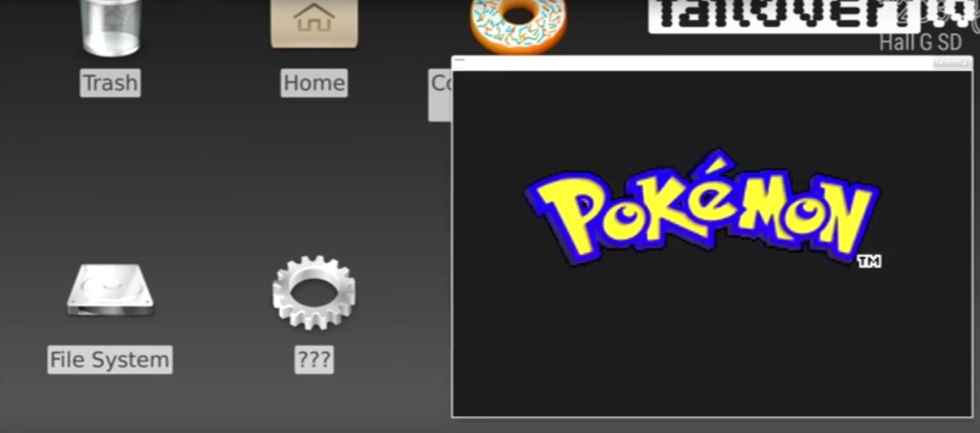
Task: Open the File System drive icon
Action: pos(110,290)
